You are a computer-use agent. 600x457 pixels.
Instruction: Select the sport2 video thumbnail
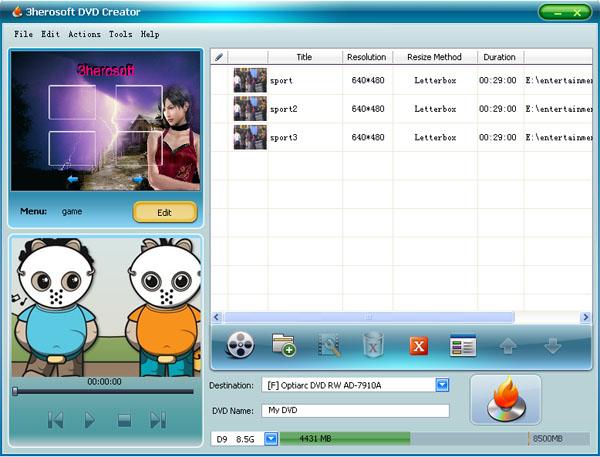click(x=250, y=109)
